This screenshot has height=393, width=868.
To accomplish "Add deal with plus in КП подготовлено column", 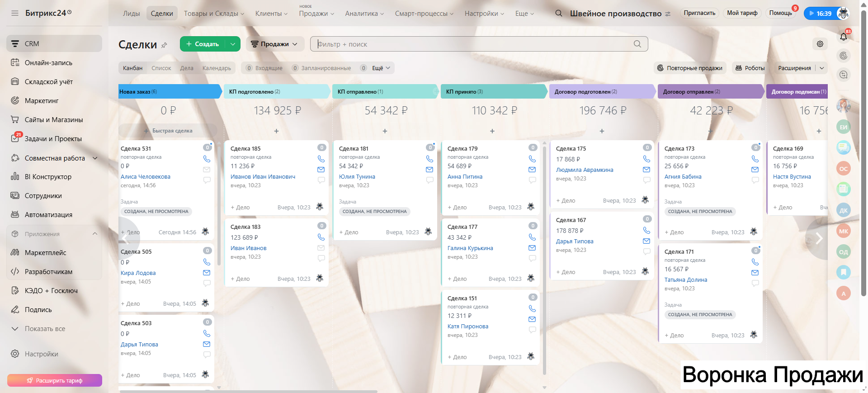I will (x=276, y=131).
